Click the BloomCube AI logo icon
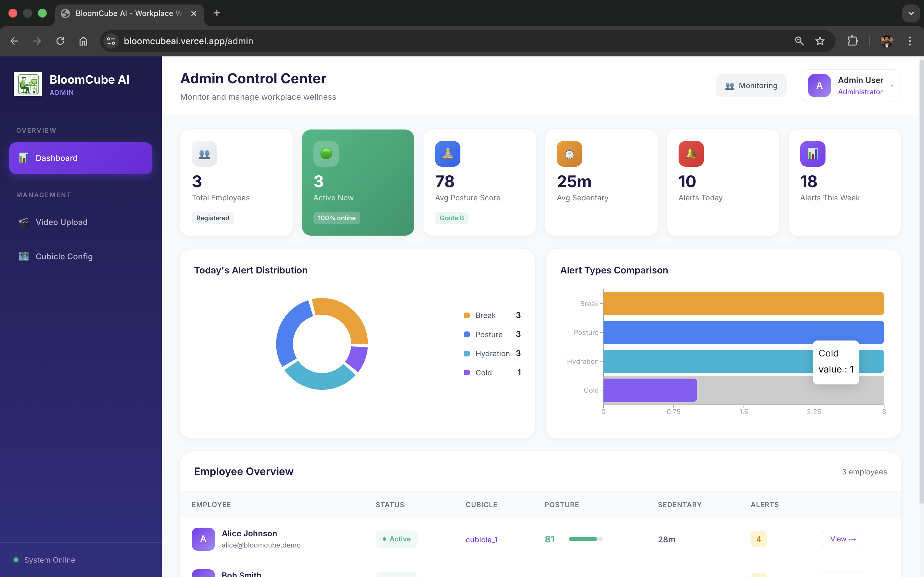This screenshot has height=577, width=924. pos(28,84)
